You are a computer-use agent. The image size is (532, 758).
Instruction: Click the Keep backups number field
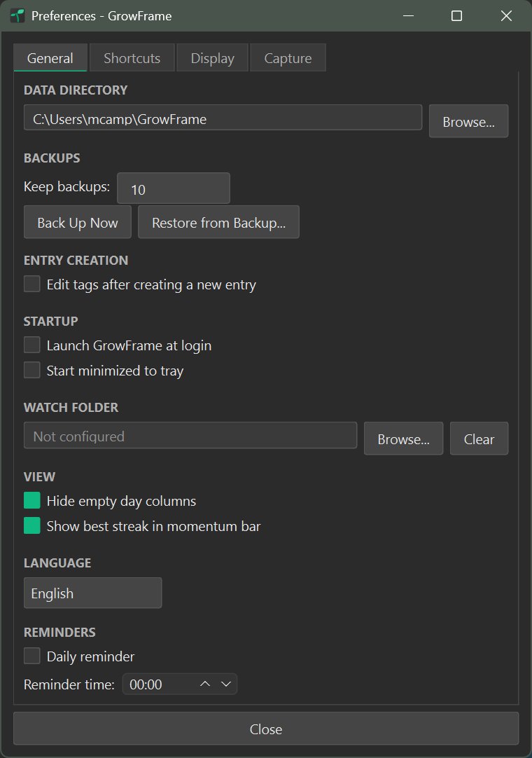click(x=174, y=188)
